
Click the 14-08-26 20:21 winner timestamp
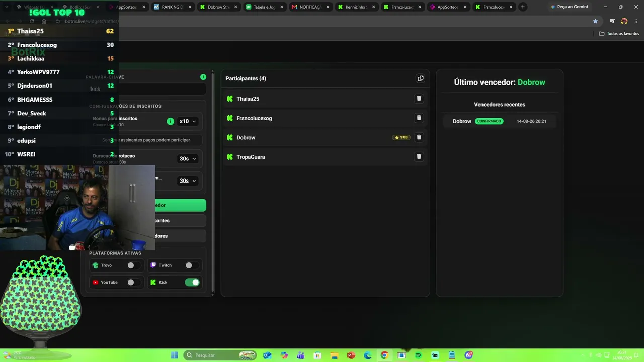[x=531, y=121]
